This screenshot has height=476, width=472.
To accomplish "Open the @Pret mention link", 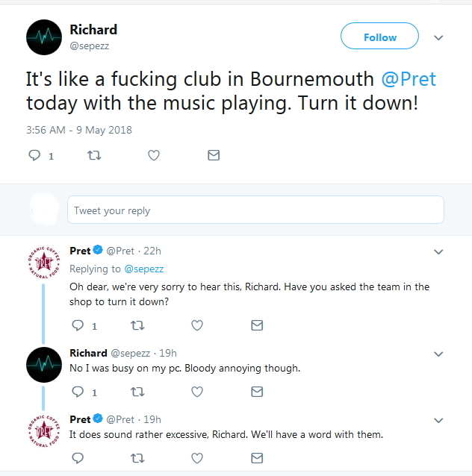I will click(x=409, y=80).
